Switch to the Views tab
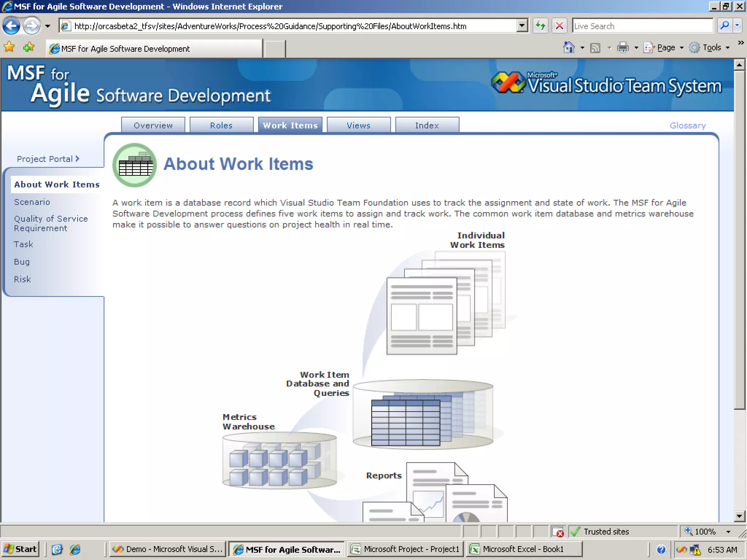The height and width of the screenshot is (560, 747). tap(358, 125)
